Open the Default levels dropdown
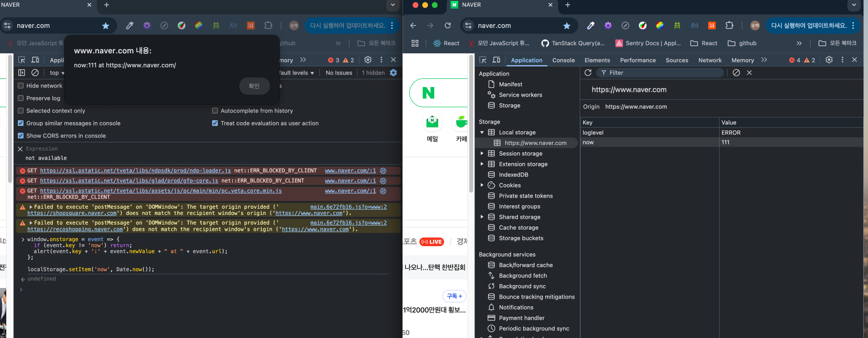The height and width of the screenshot is (338, 868). (297, 73)
